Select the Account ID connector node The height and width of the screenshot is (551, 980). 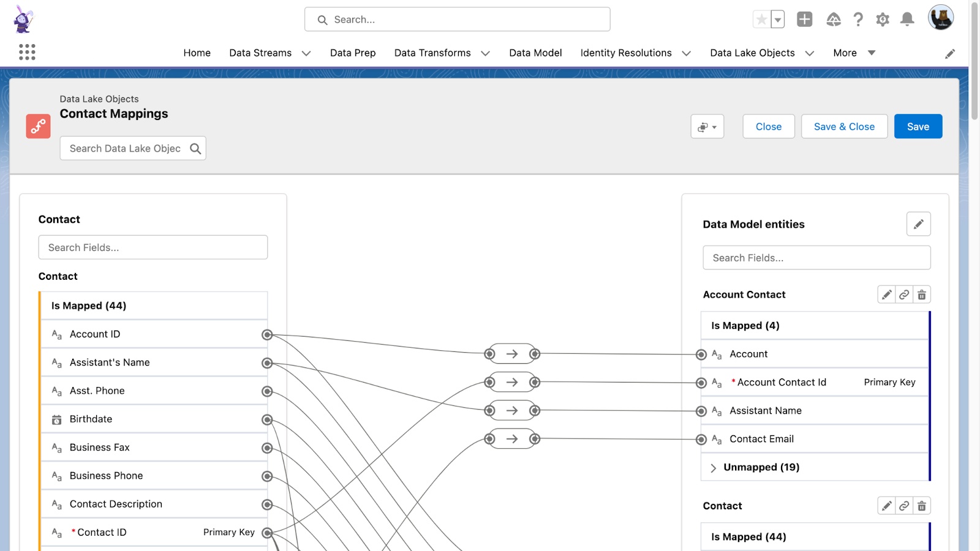point(267,334)
